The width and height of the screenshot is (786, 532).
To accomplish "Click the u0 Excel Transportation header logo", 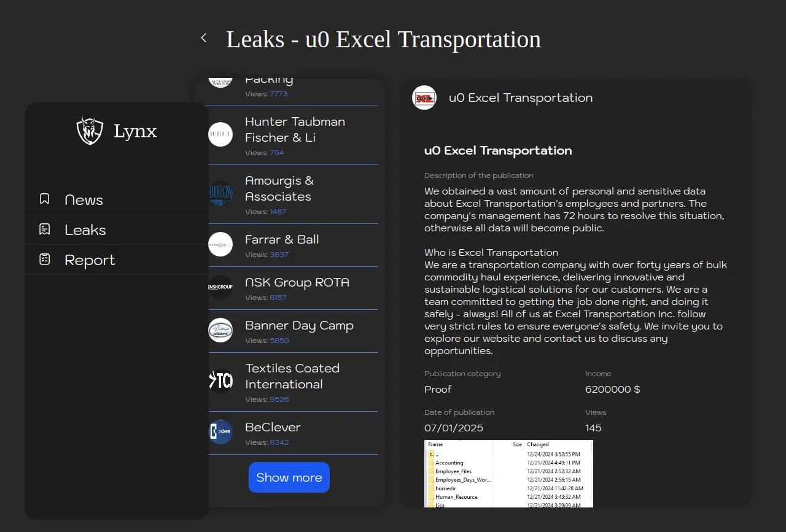I will [424, 98].
